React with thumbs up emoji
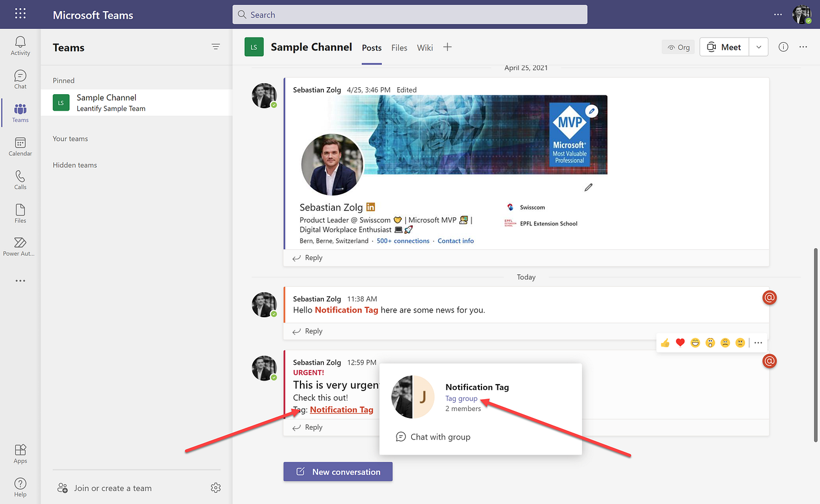This screenshot has height=504, width=820. 665,343
